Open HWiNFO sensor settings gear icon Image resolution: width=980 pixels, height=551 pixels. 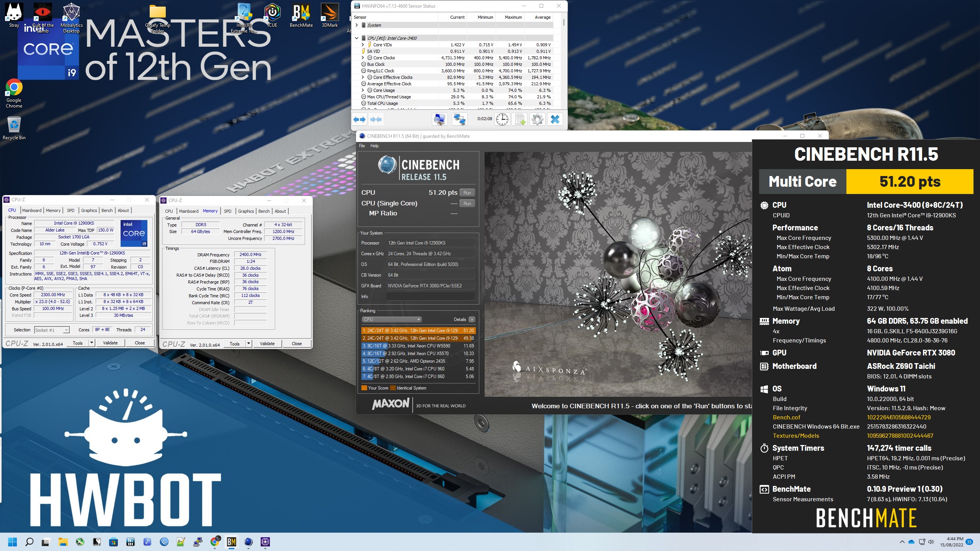tap(537, 119)
